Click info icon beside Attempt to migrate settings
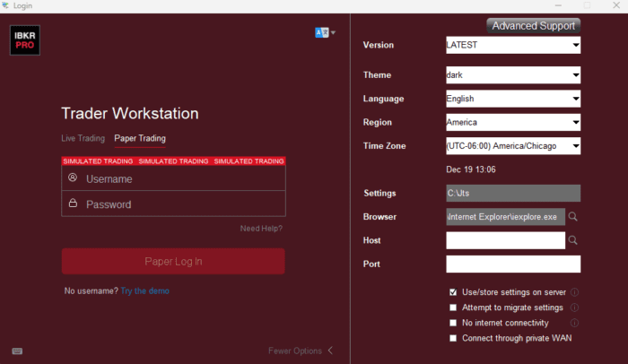 (574, 308)
